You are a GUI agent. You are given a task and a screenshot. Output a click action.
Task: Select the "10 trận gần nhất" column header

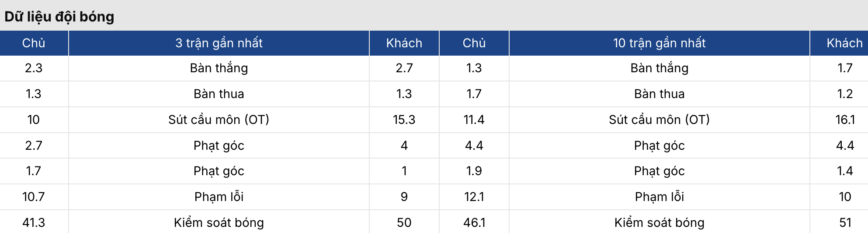[x=659, y=43]
